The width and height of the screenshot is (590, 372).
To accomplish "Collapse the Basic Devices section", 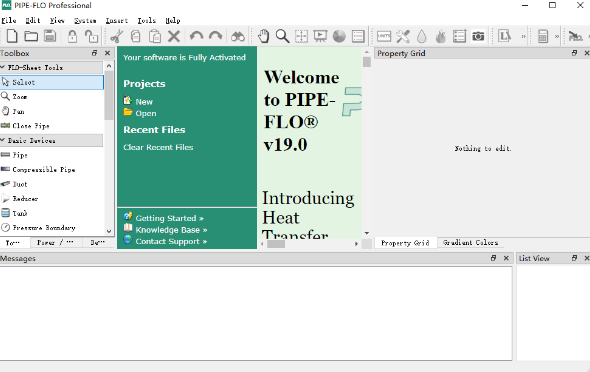I will click(3, 140).
